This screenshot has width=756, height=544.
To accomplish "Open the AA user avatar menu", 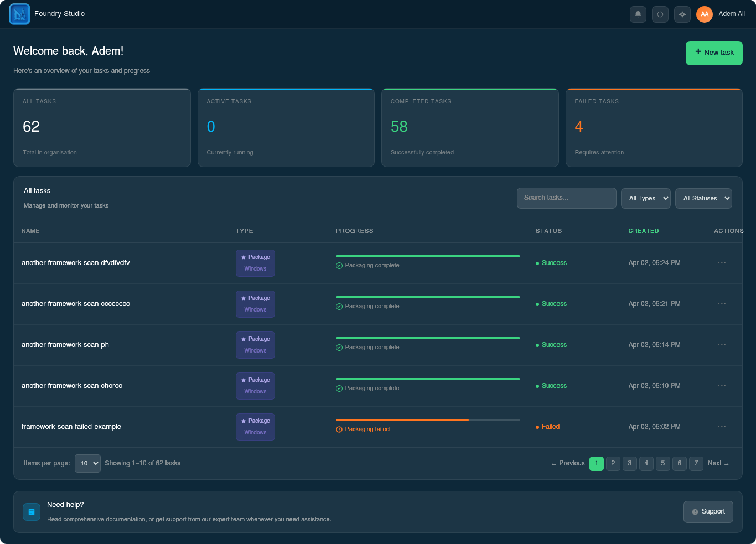I will point(705,14).
